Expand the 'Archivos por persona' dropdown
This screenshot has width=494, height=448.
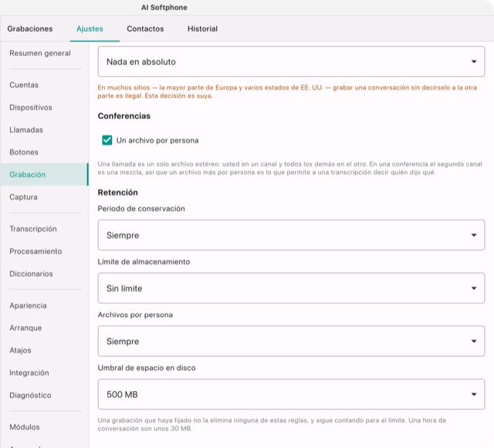[x=291, y=342]
